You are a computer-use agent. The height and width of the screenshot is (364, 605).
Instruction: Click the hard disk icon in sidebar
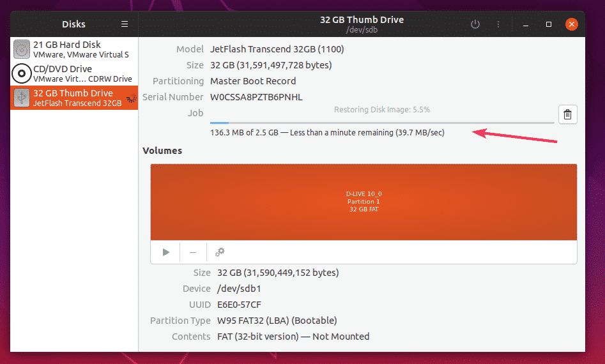click(22, 49)
